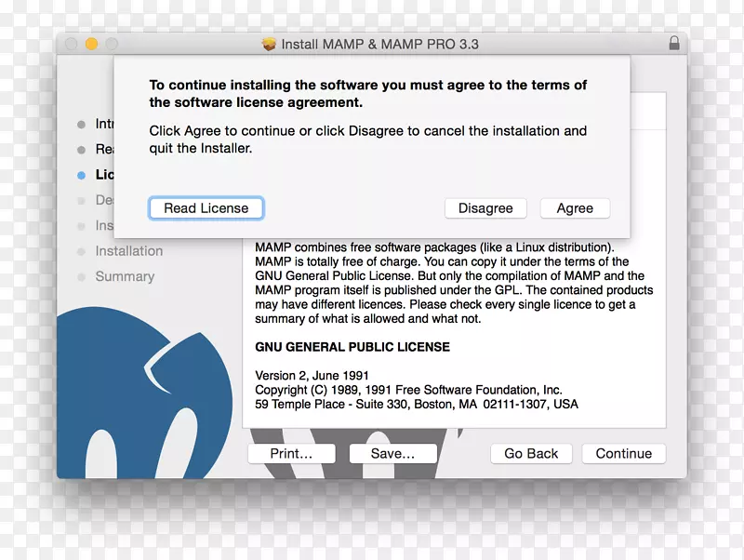Viewport: 744px width, 560px height.
Task: Click the bullet beside the Summary step
Action: pyautogui.click(x=81, y=276)
